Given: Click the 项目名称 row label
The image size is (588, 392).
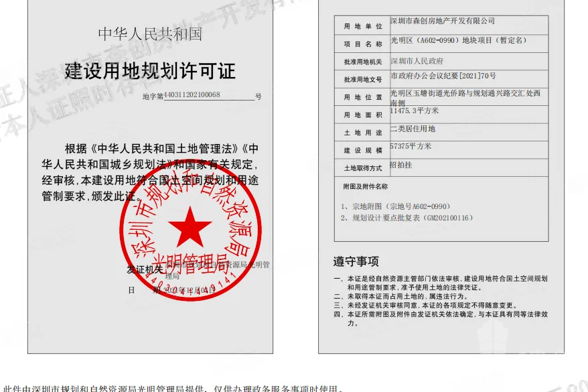Looking at the screenshot, I should [363, 44].
